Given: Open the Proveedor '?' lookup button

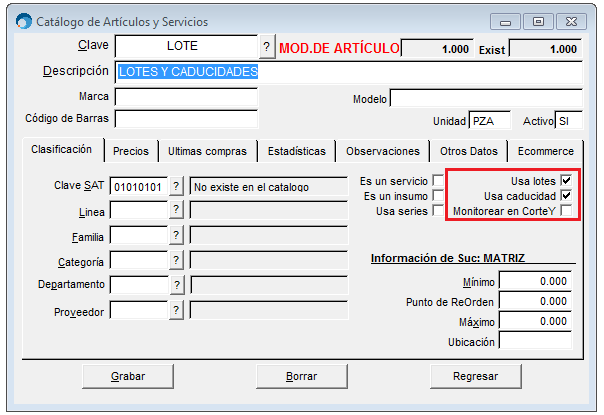Looking at the screenshot, I should point(176,310).
